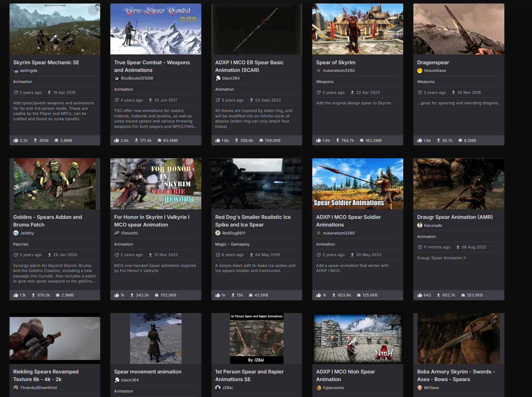Select Patches category on Goblins card
Image resolution: width=532 pixels, height=397 pixels.
coord(21,244)
